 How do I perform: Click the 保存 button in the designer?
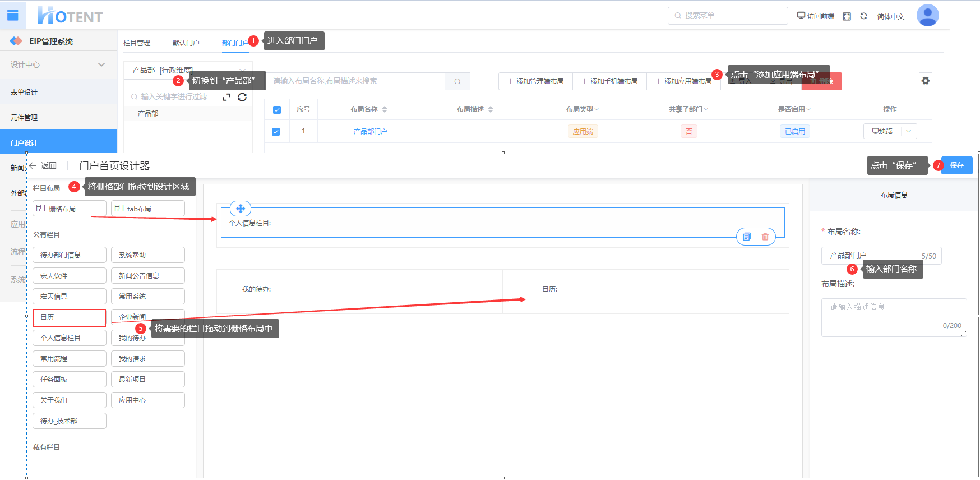pyautogui.click(x=956, y=165)
